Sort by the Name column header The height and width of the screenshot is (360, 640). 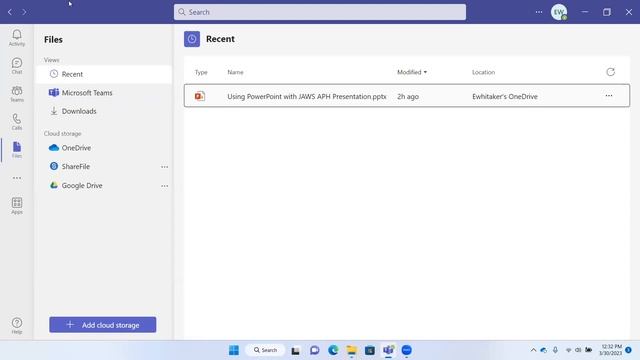(x=235, y=72)
